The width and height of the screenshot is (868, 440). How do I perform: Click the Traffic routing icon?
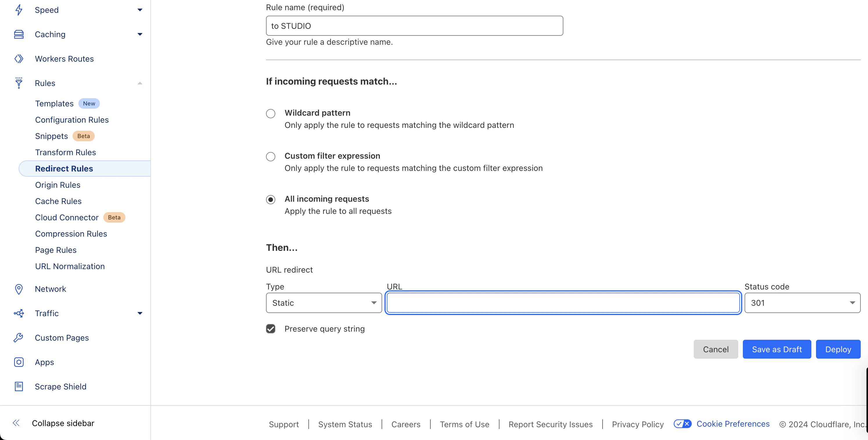pos(19,313)
